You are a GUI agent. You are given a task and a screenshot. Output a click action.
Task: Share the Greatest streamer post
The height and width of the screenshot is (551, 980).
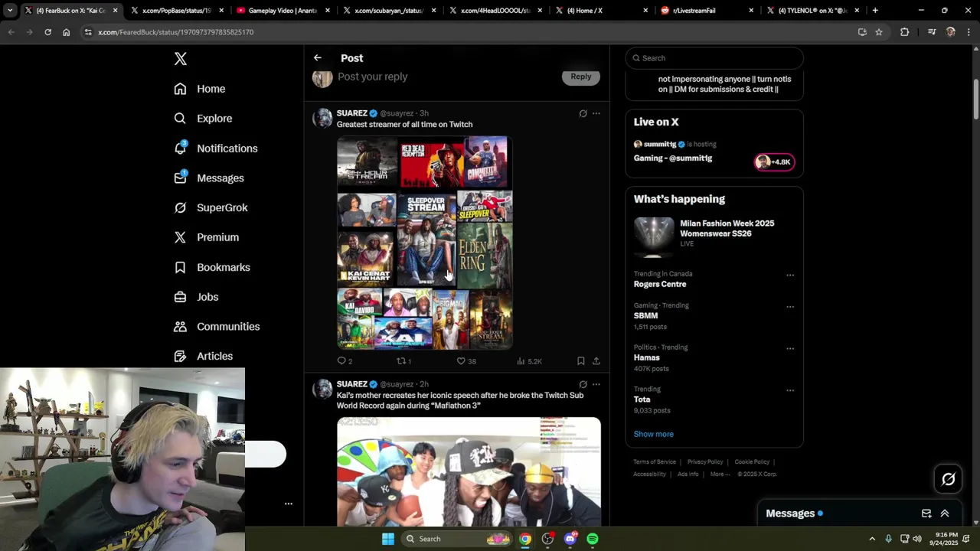coord(596,361)
